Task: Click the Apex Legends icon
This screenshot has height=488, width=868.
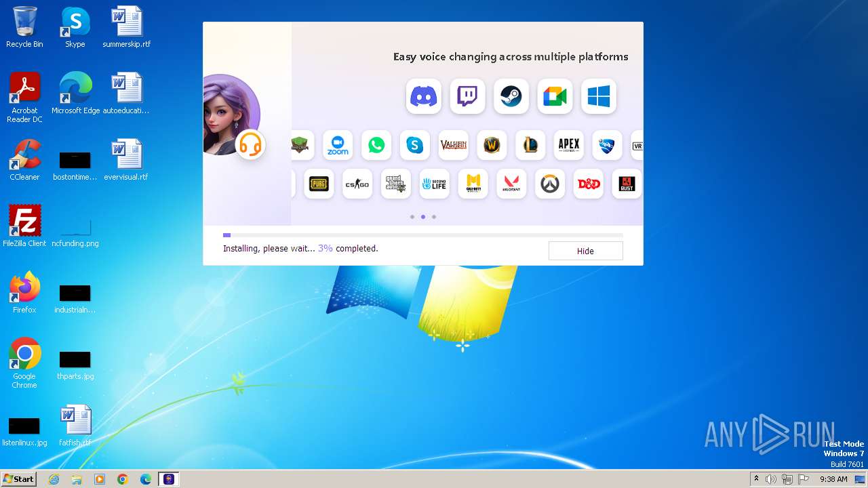Action: click(x=569, y=145)
